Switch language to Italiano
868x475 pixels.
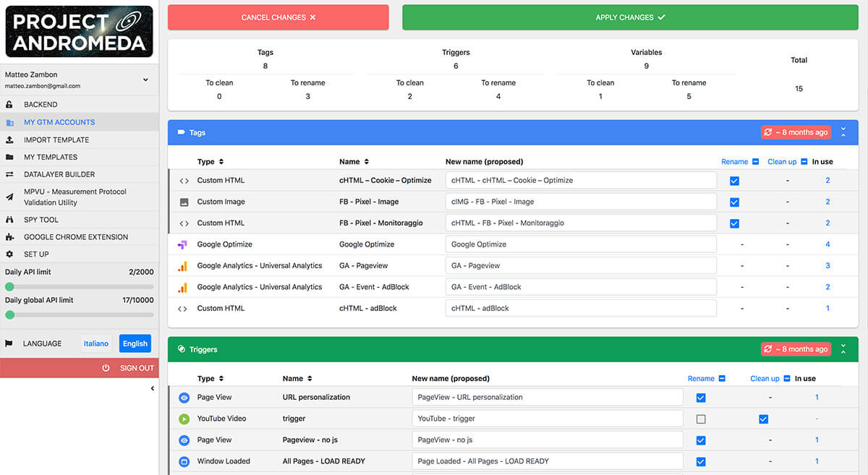click(96, 343)
